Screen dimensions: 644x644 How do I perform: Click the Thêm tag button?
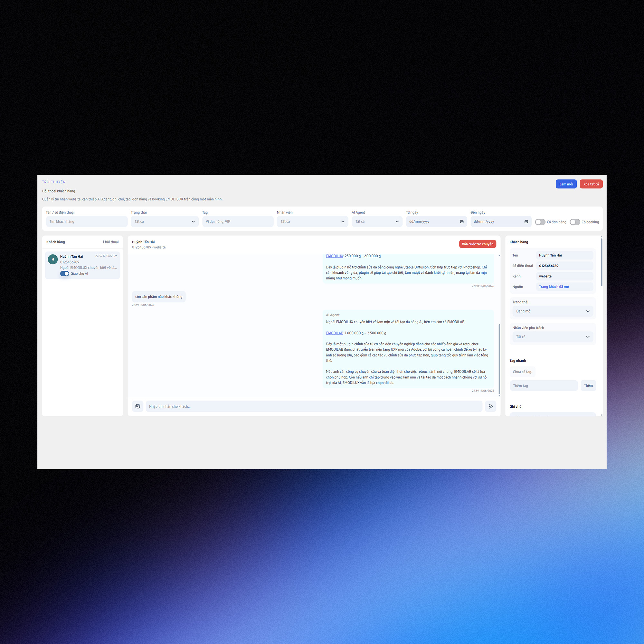pos(588,386)
